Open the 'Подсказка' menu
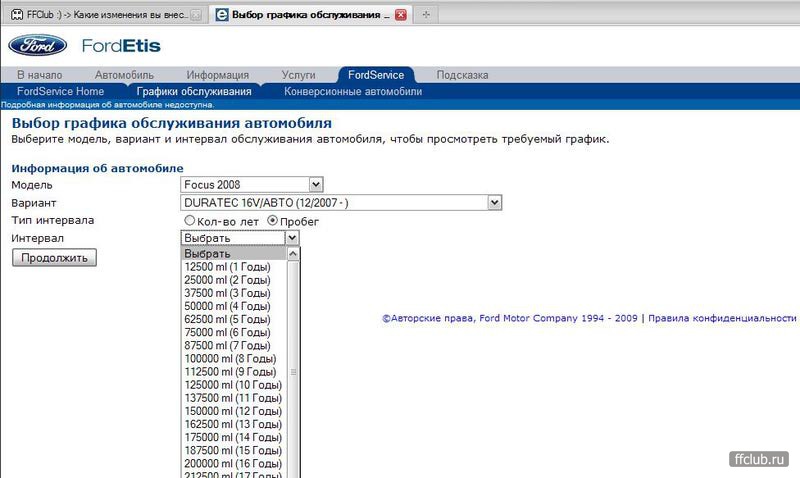The width and height of the screenshot is (800, 478). 462,75
